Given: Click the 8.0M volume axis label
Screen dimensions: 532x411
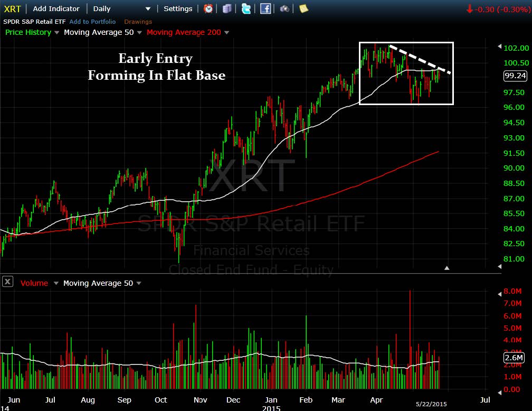Looking at the screenshot, I should tap(512, 291).
